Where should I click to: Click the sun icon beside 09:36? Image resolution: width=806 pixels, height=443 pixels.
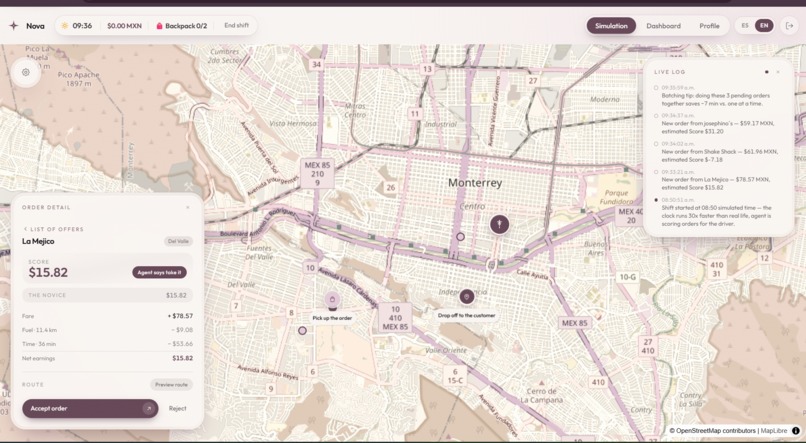tap(65, 26)
